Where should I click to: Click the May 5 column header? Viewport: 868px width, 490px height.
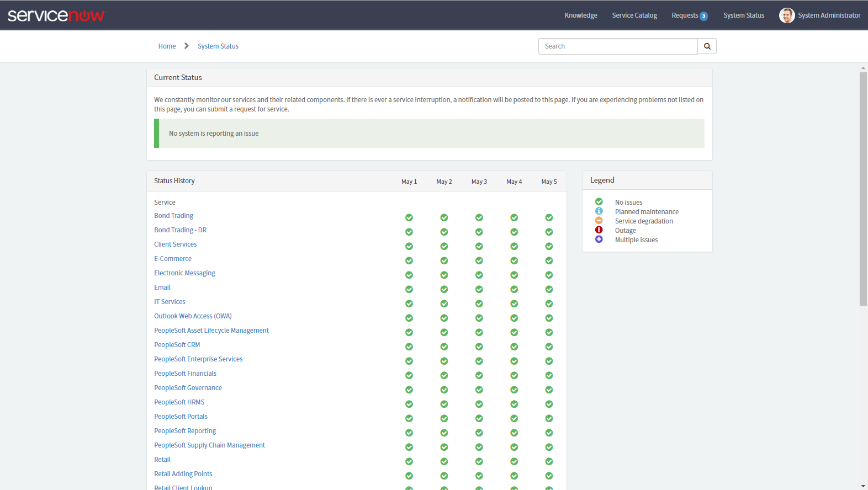pyautogui.click(x=549, y=182)
